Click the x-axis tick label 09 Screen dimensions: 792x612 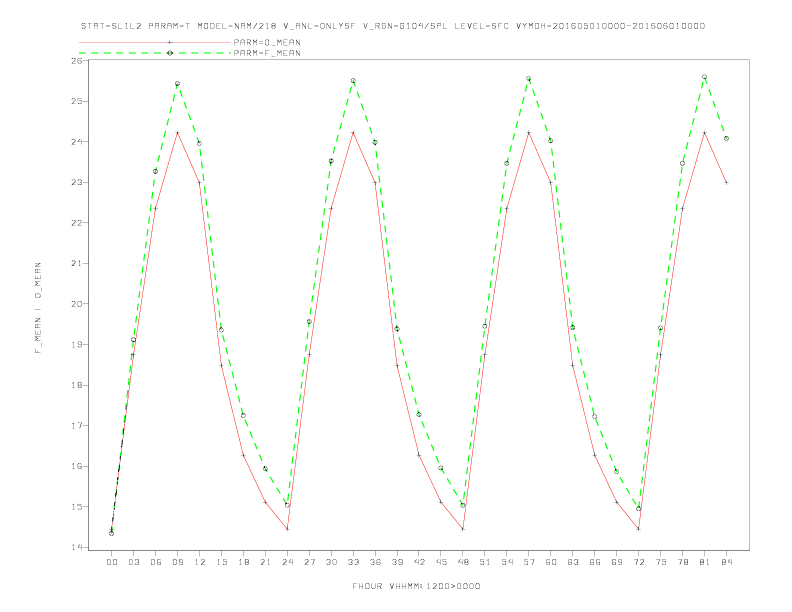tap(177, 562)
